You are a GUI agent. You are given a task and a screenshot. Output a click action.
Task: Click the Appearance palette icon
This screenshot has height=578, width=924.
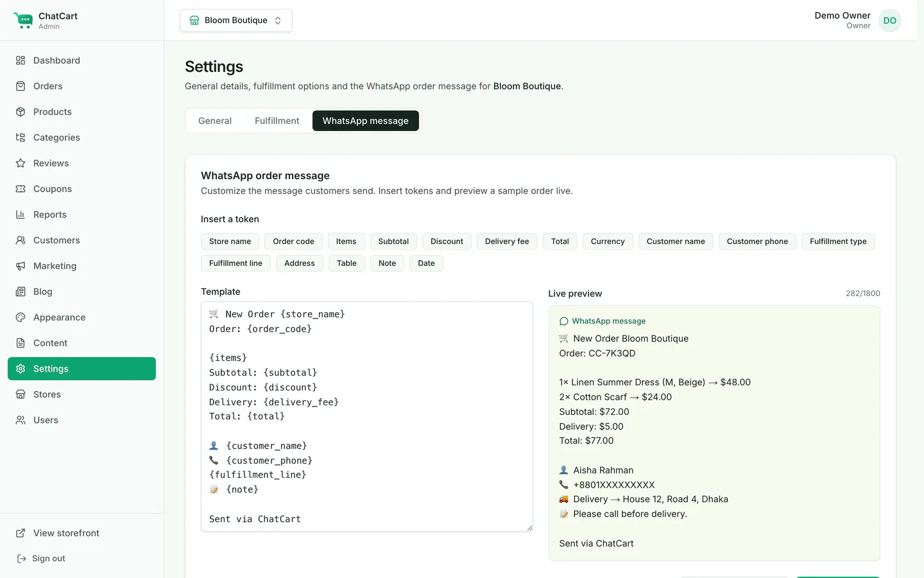(x=21, y=317)
